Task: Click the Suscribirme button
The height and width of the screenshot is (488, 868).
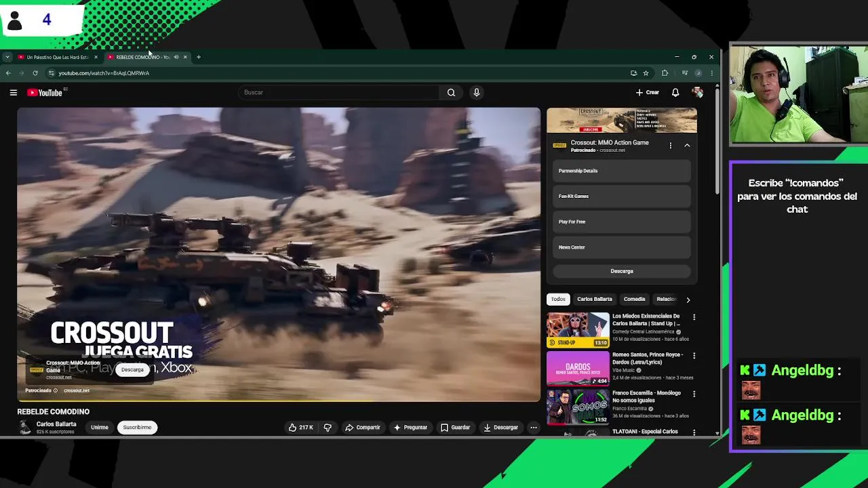Action: click(x=137, y=428)
